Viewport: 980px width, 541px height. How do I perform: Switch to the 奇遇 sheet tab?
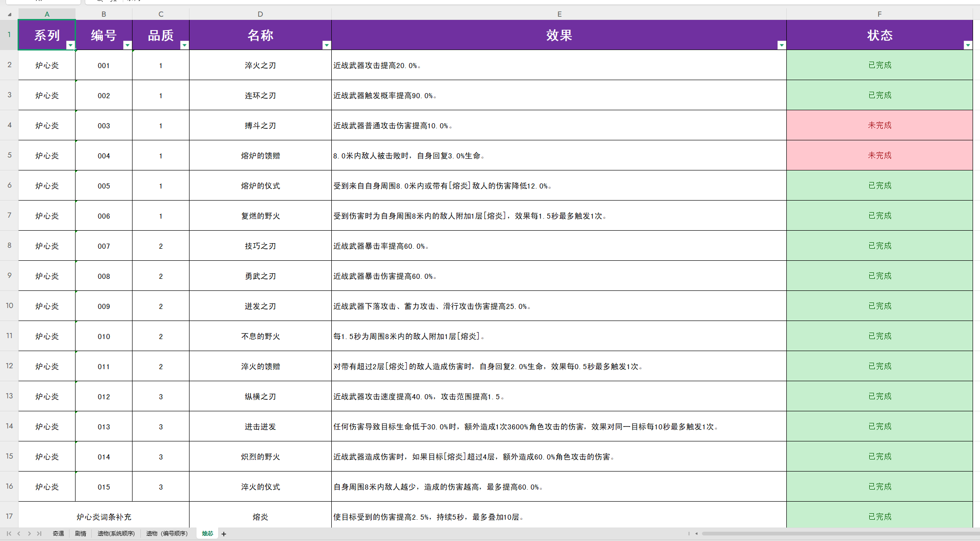click(58, 534)
